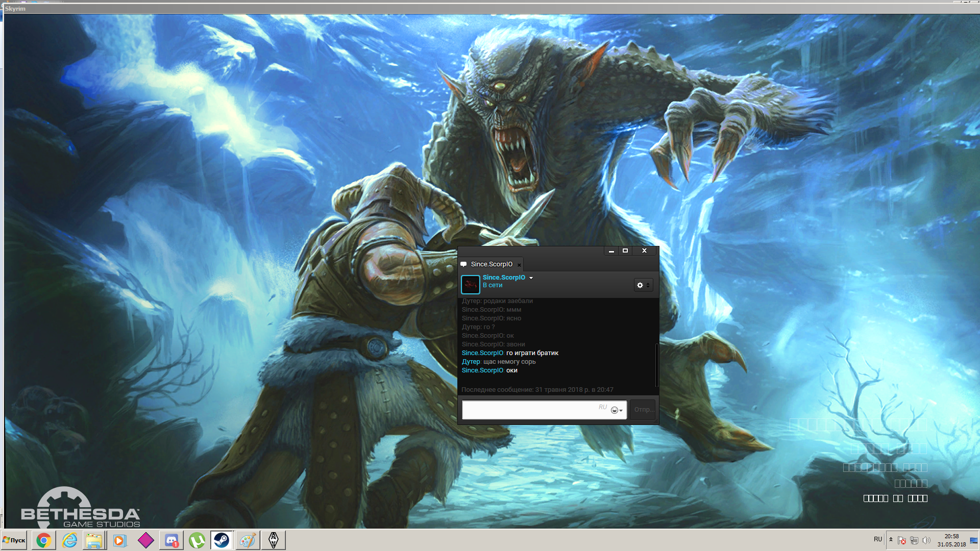Expand the Since.ScorpIO name dropdown arrow

pos(531,278)
